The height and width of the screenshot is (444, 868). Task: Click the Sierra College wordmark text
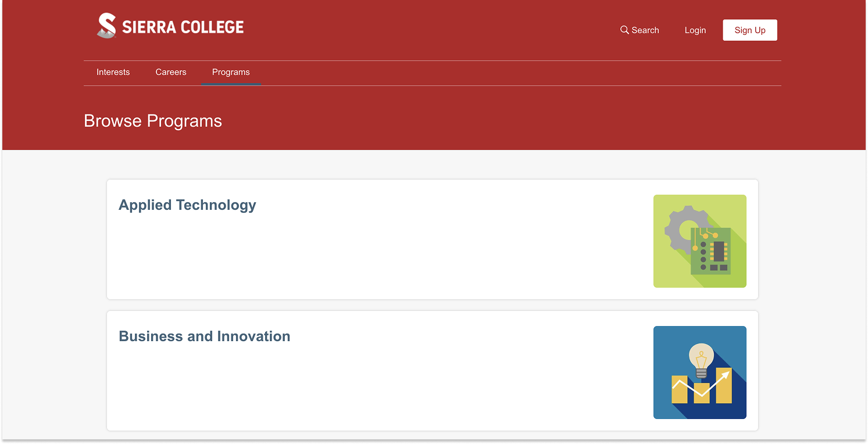pos(183,27)
